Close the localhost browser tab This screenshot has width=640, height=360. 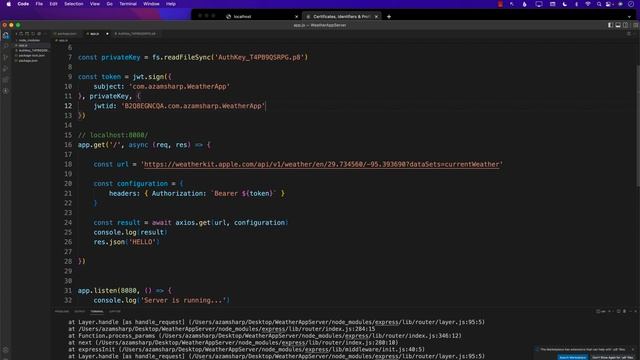[x=296, y=17]
